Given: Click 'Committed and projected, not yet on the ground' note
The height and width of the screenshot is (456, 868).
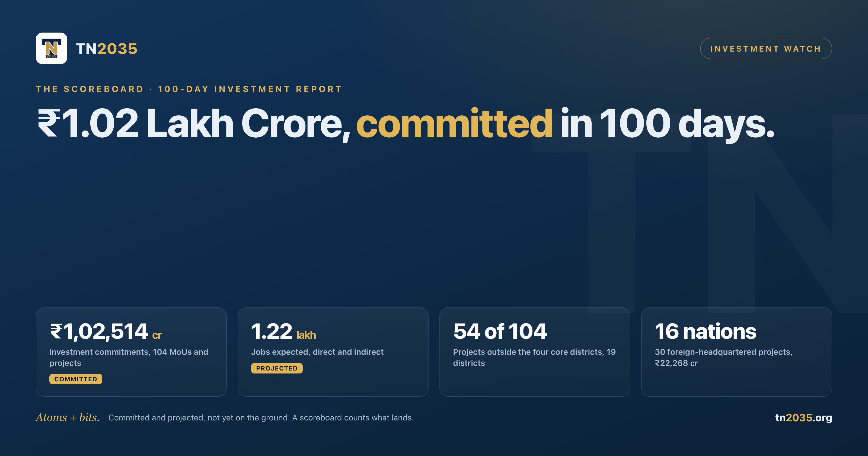Looking at the screenshot, I should (x=261, y=417).
